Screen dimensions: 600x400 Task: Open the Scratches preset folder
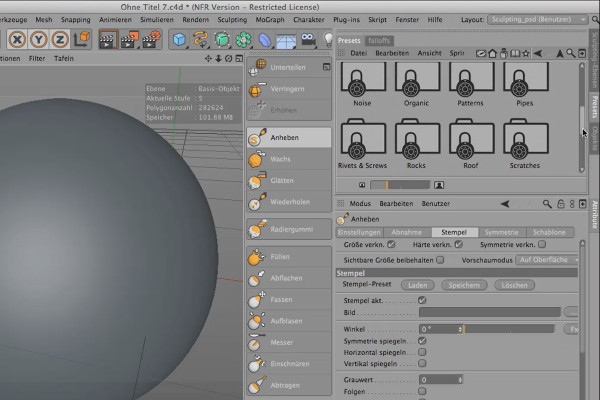[525, 144]
